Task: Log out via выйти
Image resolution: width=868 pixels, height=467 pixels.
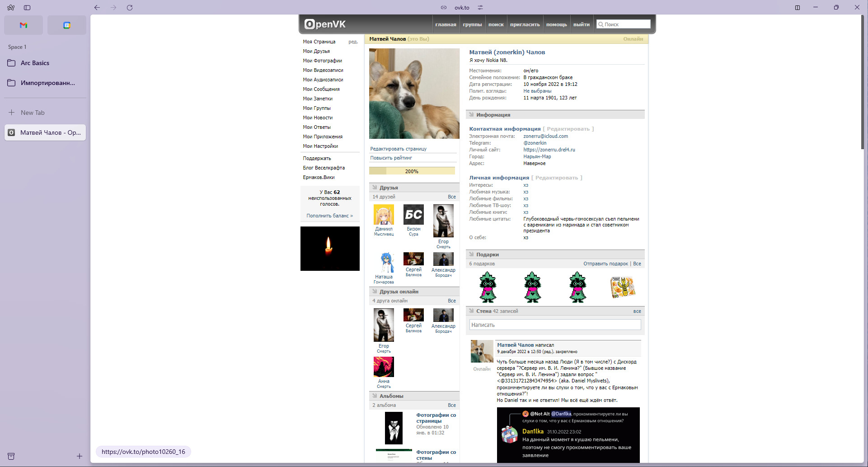Action: (582, 24)
